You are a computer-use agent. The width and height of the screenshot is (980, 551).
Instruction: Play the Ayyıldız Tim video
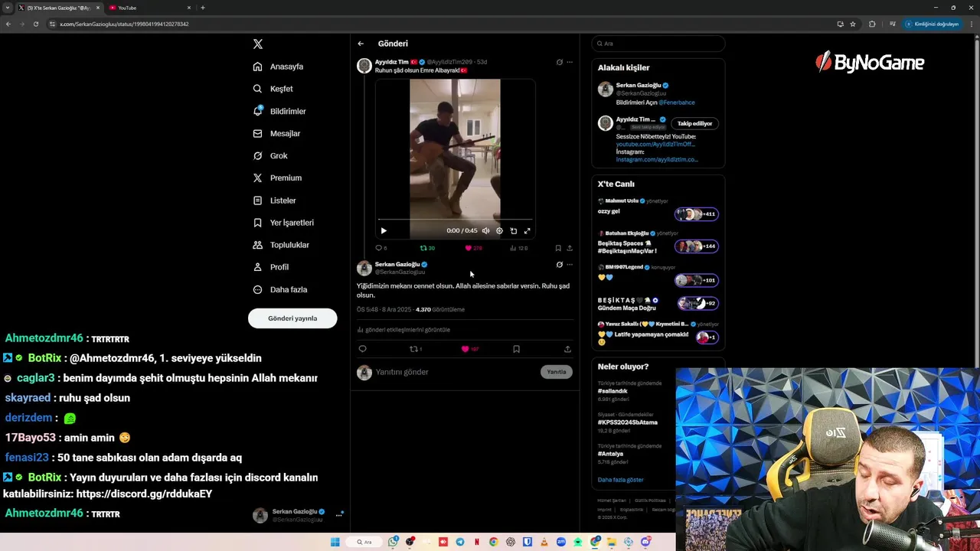click(x=384, y=230)
